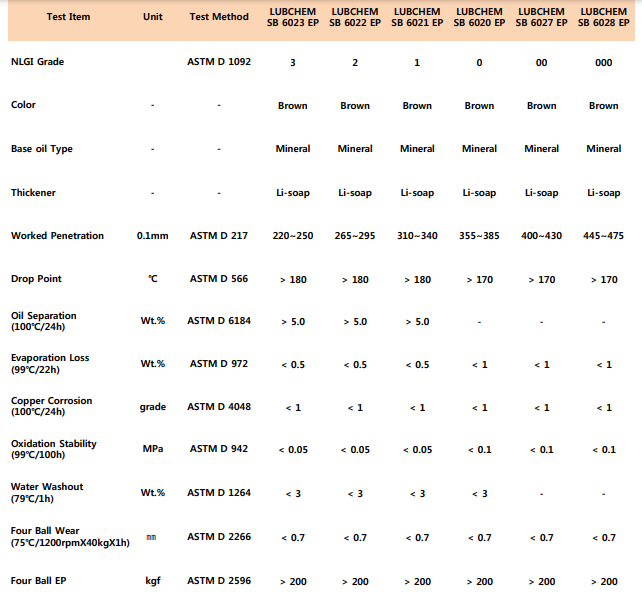Click the LUBCHEM SB 6028 EP header
Viewport: 642px width, 592px height.
603,17
